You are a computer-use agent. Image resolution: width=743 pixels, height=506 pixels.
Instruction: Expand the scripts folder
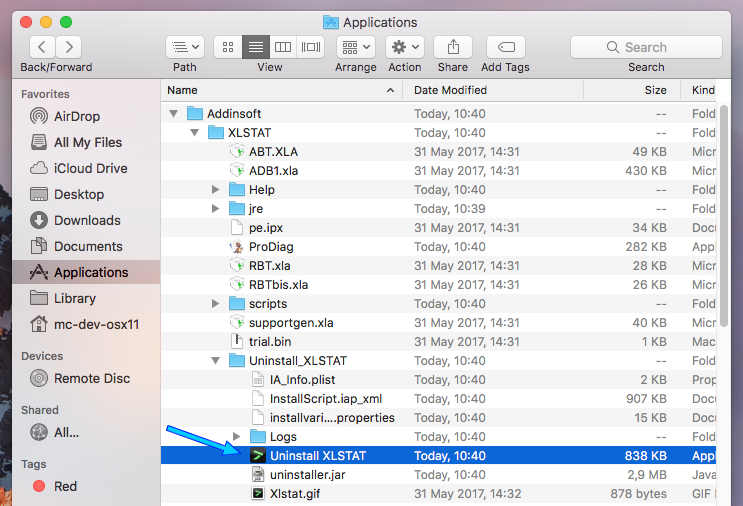[x=215, y=304]
